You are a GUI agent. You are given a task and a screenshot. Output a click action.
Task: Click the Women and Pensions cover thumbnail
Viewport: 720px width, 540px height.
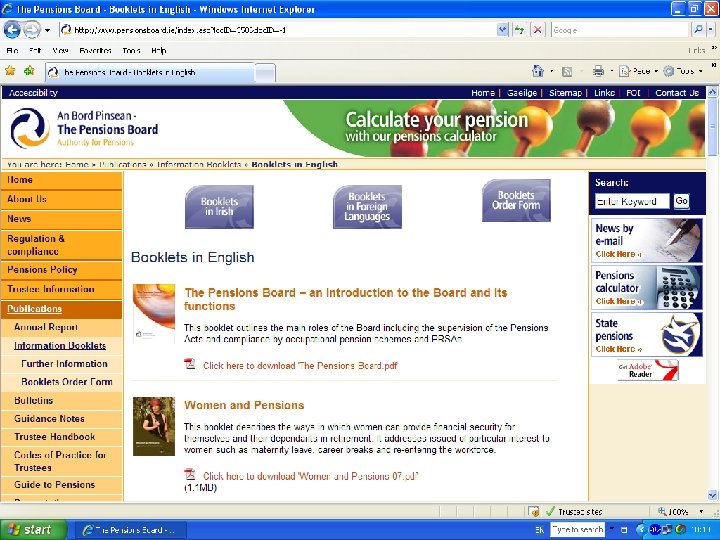click(154, 426)
